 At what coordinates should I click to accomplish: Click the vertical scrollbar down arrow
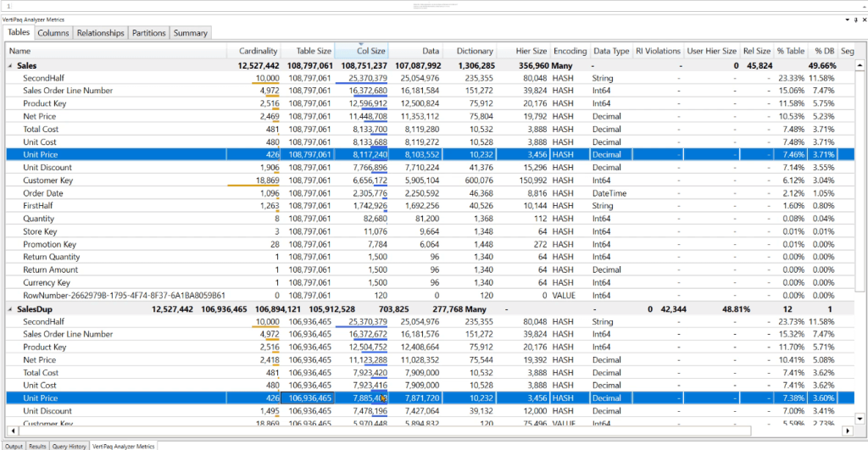point(860,419)
